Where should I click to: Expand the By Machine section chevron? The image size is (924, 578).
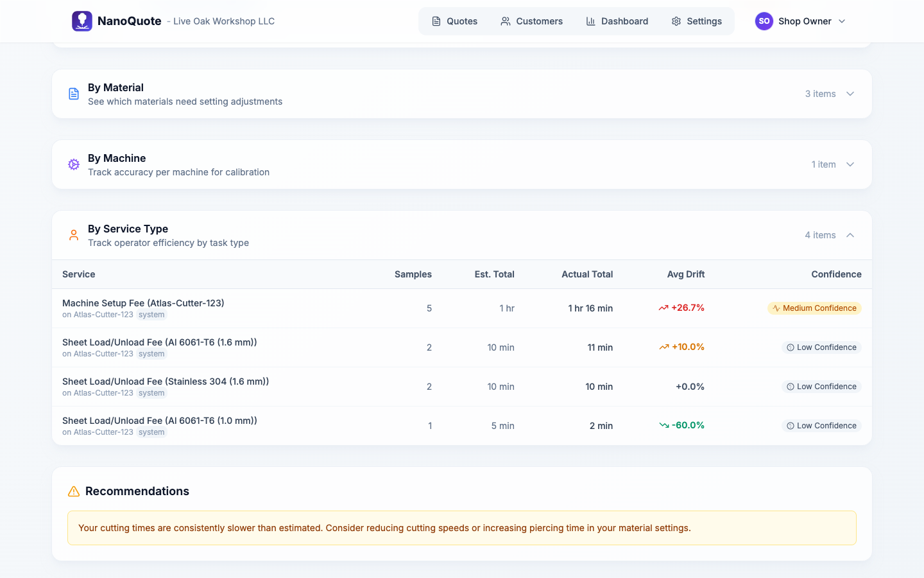850,164
